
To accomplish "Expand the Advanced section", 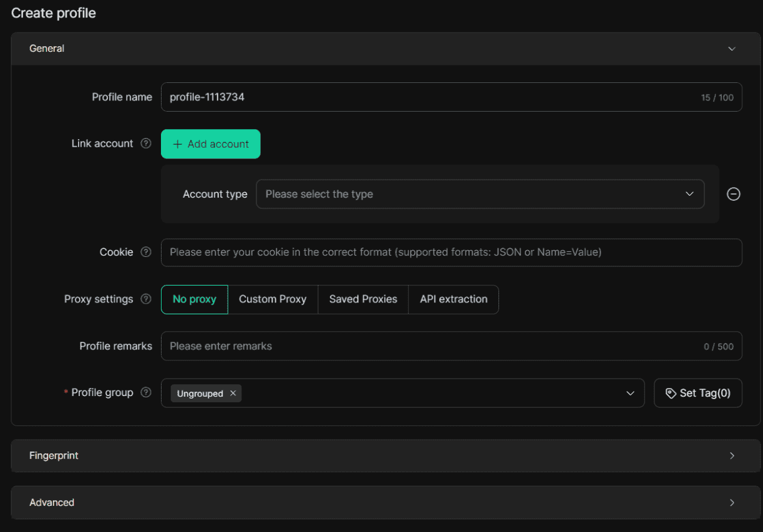I will tap(386, 503).
